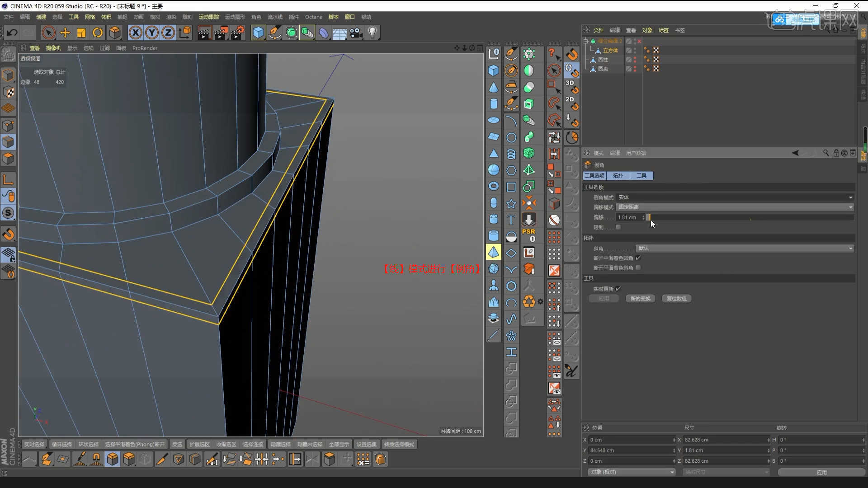Click the 偏移 1.81 cm input field
Screen dimensions: 868x488
pyautogui.click(x=628, y=217)
